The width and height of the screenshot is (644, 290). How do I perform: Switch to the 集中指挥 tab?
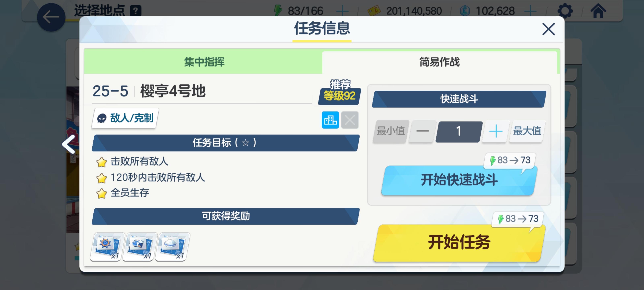coord(204,62)
